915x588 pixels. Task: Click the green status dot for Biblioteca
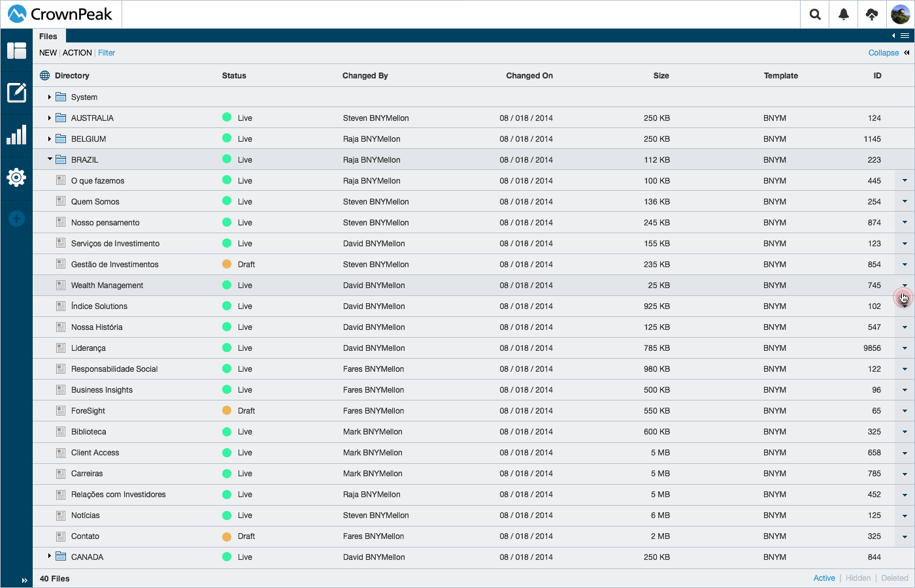(x=227, y=431)
